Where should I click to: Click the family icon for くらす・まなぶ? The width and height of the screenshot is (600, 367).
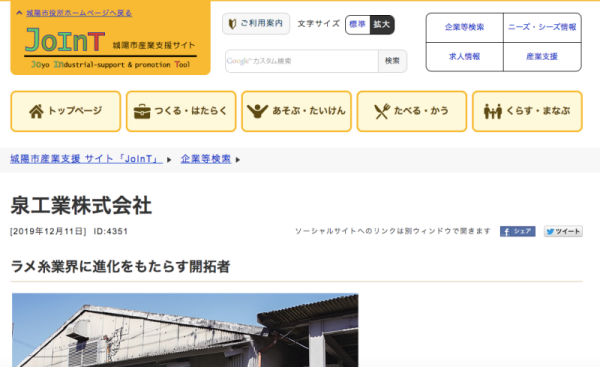[493, 111]
